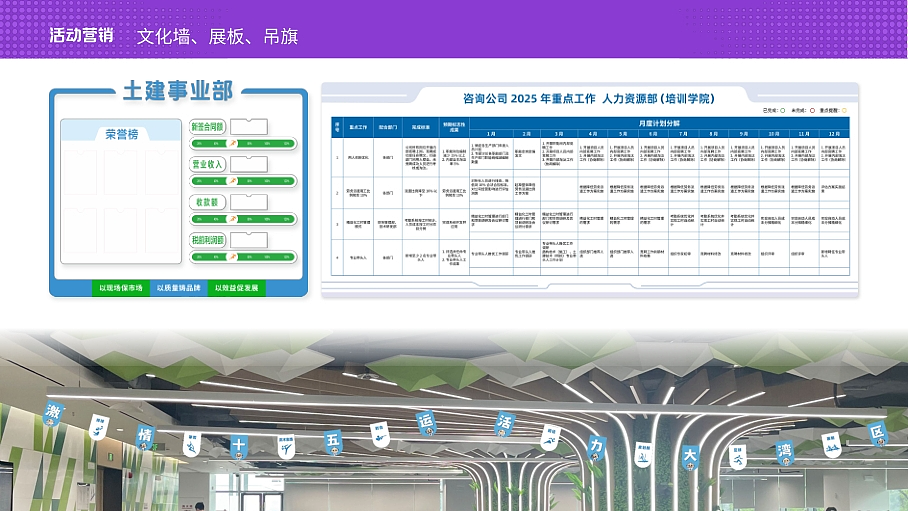The width and height of the screenshot is (908, 511).
Task: Select the blue 激 hanging flag
Action: coord(53,414)
